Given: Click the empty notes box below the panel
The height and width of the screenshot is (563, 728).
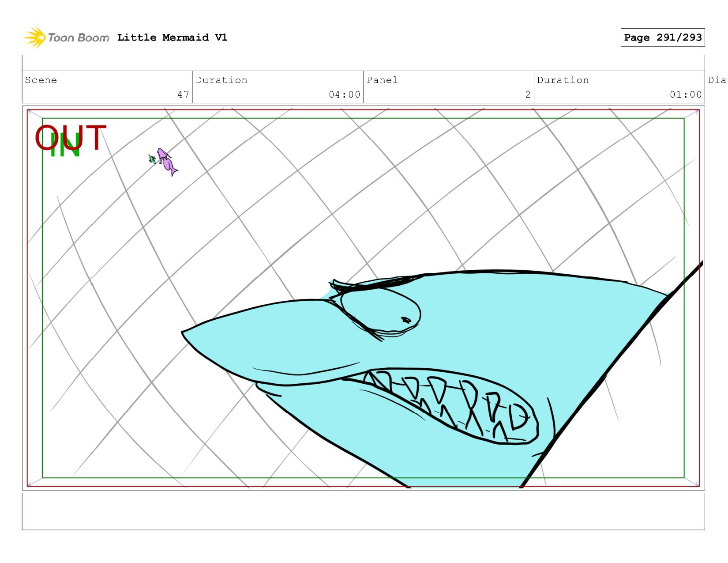Looking at the screenshot, I should point(363,511).
